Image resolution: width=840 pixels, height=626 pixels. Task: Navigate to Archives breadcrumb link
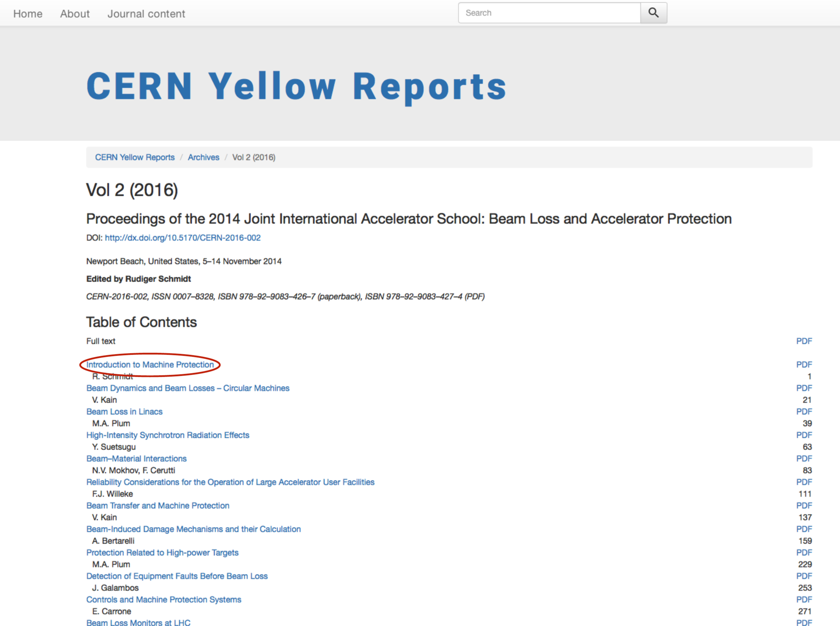tap(203, 157)
